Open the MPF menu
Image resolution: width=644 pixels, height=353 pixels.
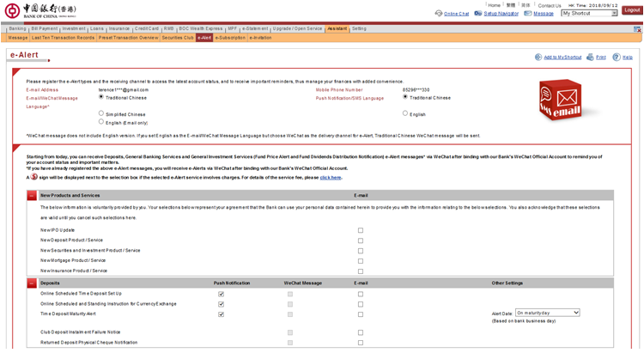(x=233, y=28)
